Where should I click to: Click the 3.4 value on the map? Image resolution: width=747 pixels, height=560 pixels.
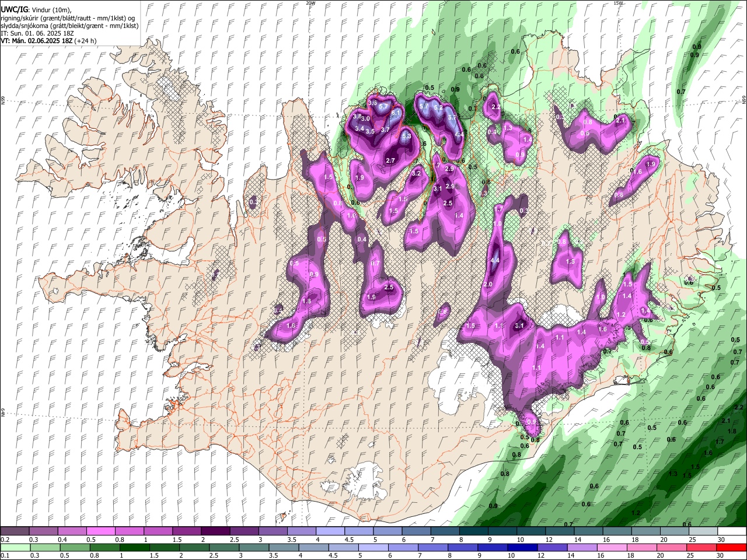tap(359, 129)
